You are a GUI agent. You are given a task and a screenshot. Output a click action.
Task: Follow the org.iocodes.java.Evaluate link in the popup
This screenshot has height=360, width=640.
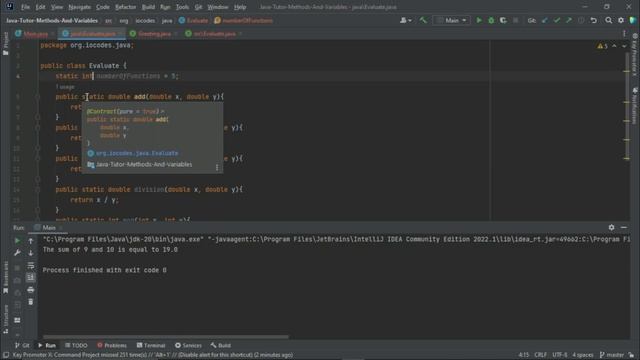137,153
